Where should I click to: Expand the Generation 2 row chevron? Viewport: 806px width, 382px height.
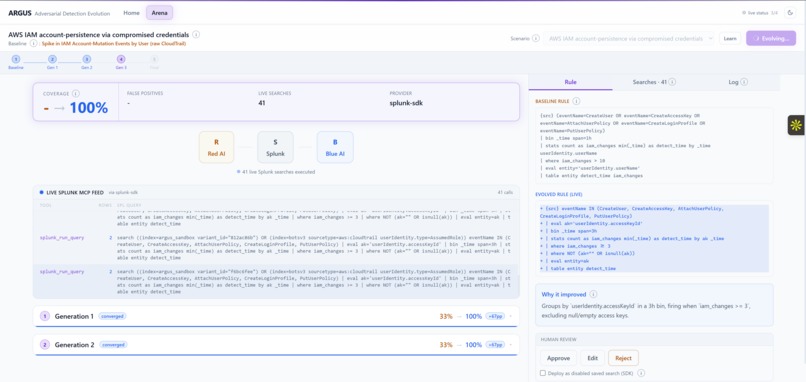[510, 345]
